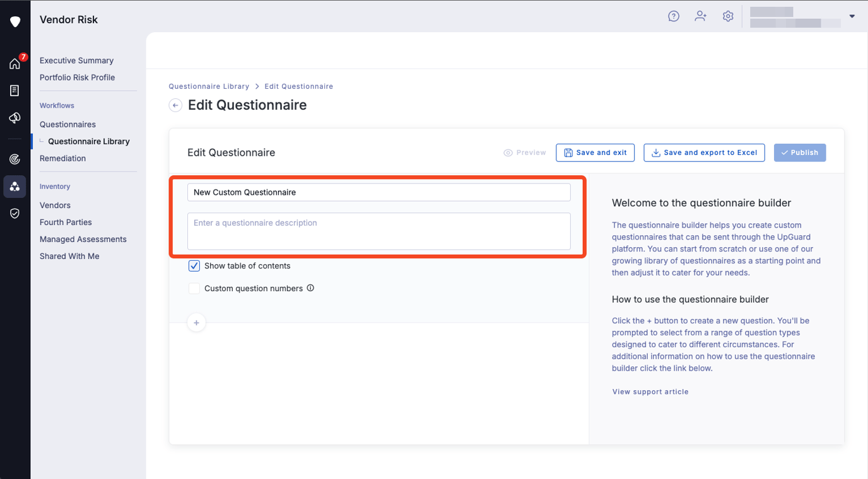Open the View support article link

coord(650,391)
